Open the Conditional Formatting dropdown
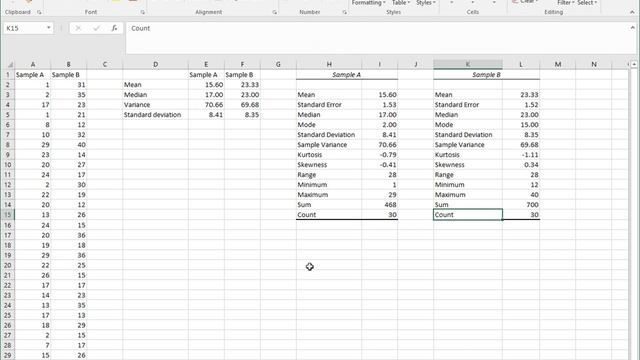This screenshot has width=640, height=360. pyautogui.click(x=369, y=3)
